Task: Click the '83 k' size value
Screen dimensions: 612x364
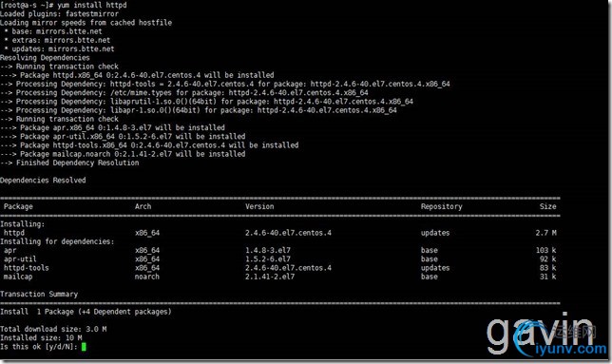Action: pos(548,268)
